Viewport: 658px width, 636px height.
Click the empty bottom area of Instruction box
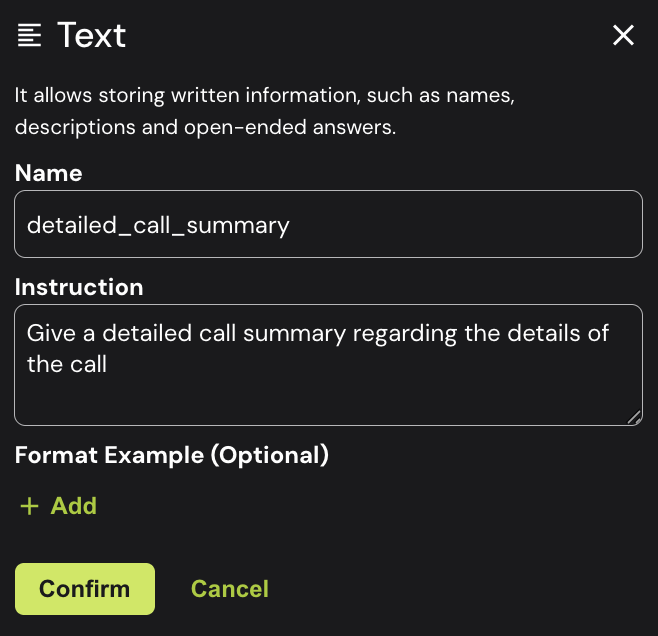pyautogui.click(x=328, y=403)
